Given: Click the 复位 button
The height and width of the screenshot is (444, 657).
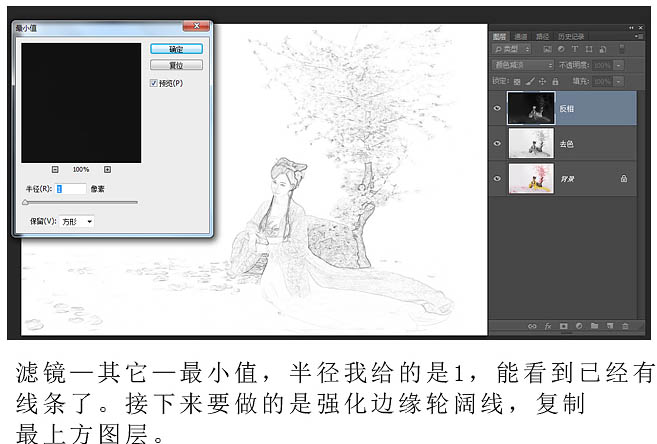Looking at the screenshot, I should [176, 65].
